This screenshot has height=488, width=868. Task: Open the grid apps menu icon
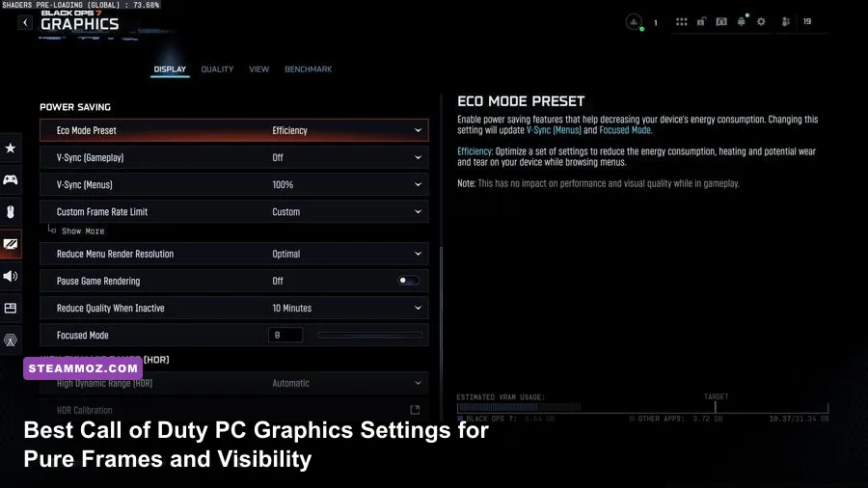tap(682, 21)
